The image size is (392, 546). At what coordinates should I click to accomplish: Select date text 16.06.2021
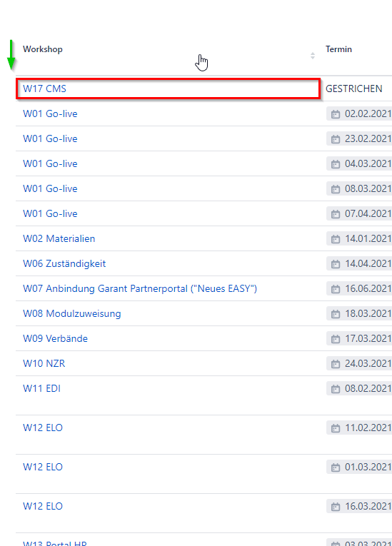[x=368, y=288]
